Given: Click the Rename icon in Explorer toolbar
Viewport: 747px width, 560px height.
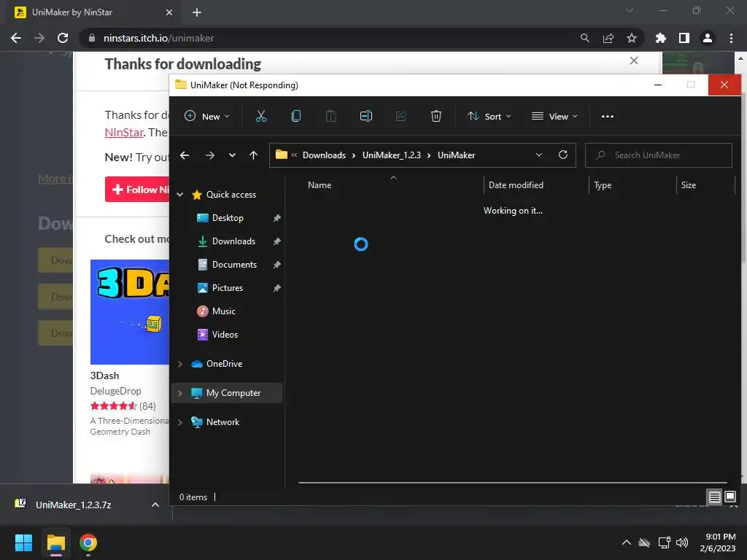Looking at the screenshot, I should click(366, 116).
